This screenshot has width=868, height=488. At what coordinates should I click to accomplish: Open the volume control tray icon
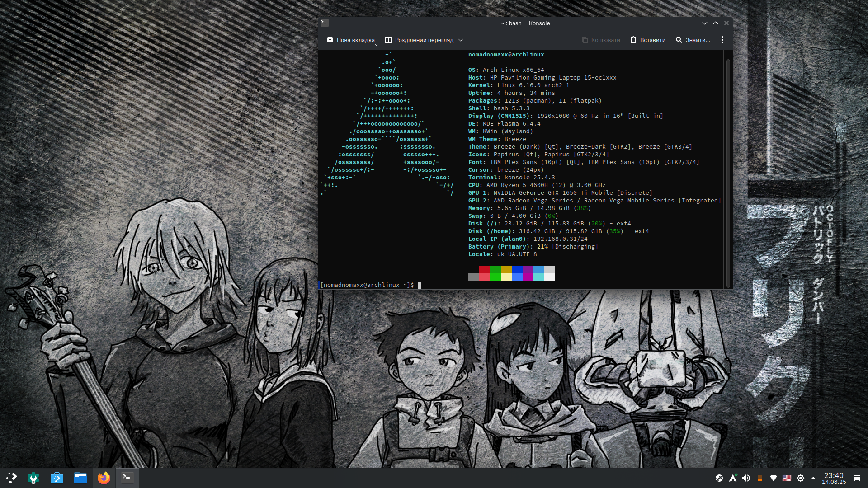[746, 478]
